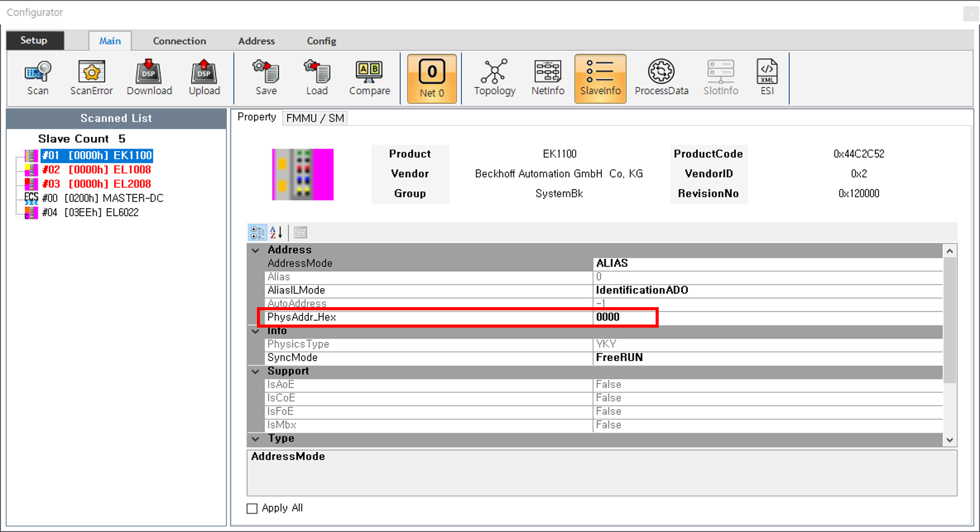Sort properties alphabetically

(x=276, y=232)
